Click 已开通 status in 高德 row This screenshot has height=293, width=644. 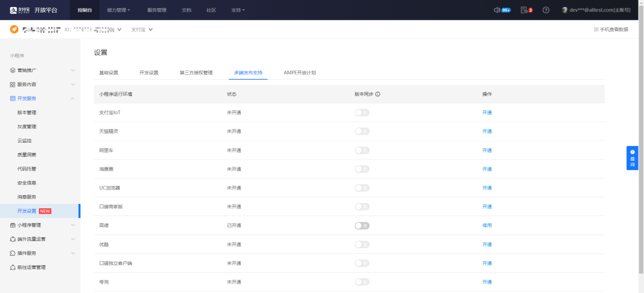[234, 226]
